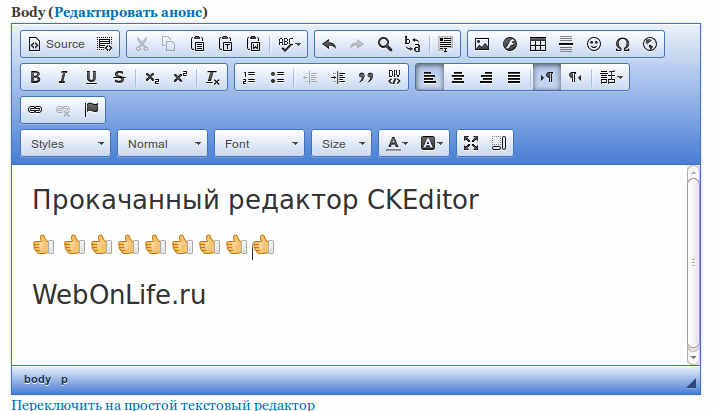Insert horizontal line icon
The width and height of the screenshot is (715, 411).
[x=566, y=44]
